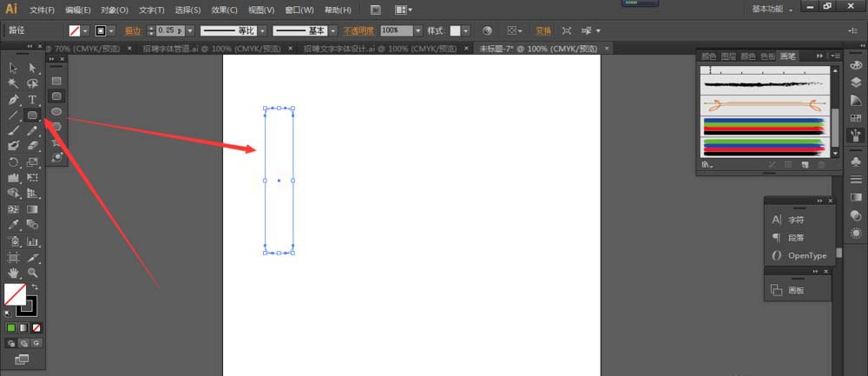Select the Type tool in toolbox

click(32, 100)
